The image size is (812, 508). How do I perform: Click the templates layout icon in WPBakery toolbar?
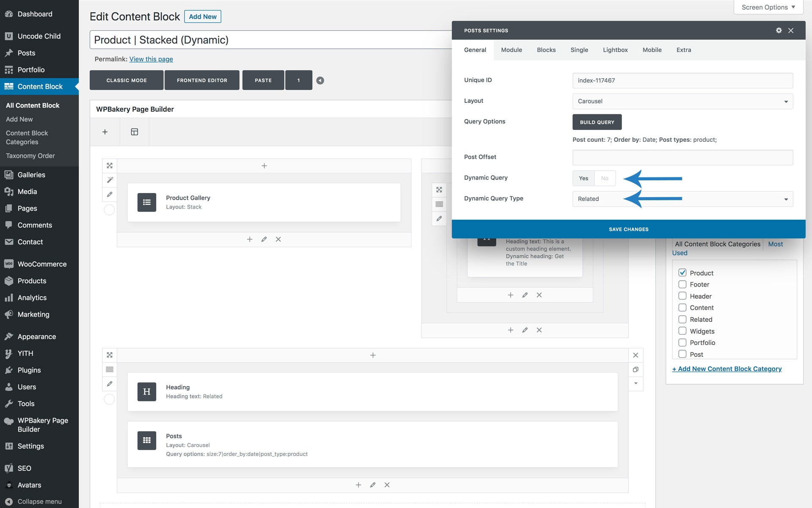click(134, 132)
